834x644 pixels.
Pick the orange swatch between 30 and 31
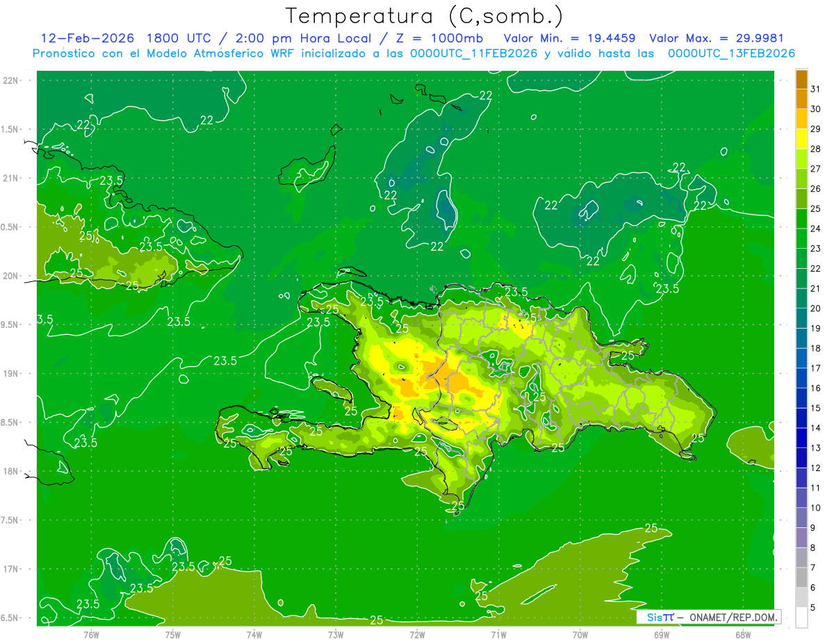[801, 99]
